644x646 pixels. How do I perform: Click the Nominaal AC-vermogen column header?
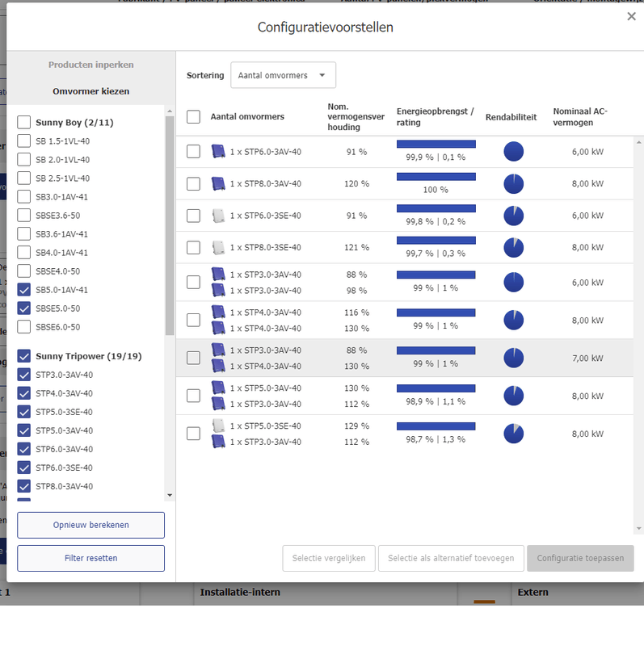pyautogui.click(x=579, y=116)
